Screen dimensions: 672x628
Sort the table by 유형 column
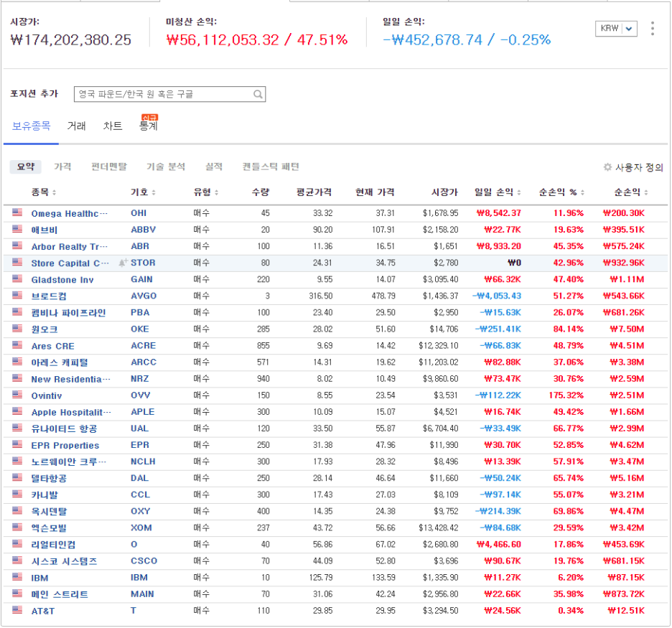coord(206,192)
